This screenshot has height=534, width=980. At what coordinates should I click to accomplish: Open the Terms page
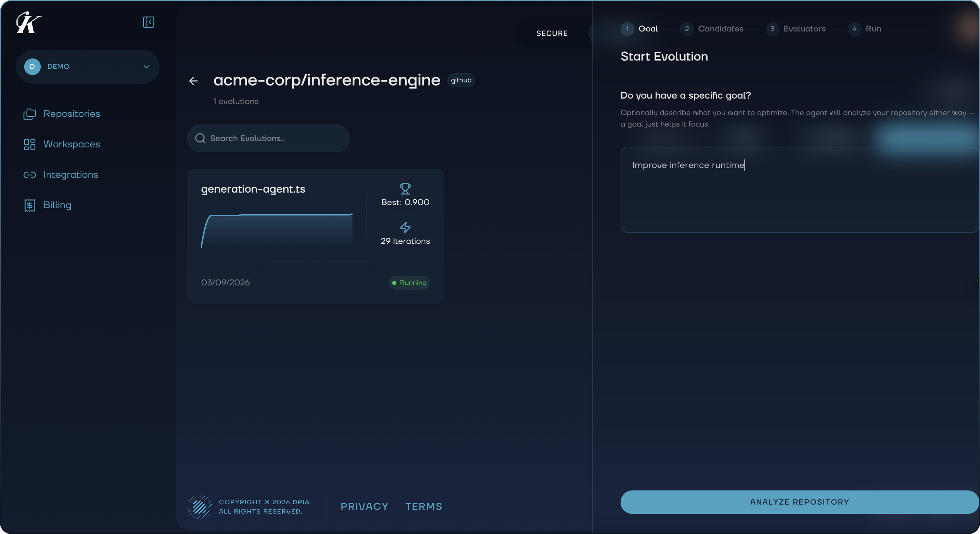pyautogui.click(x=424, y=506)
